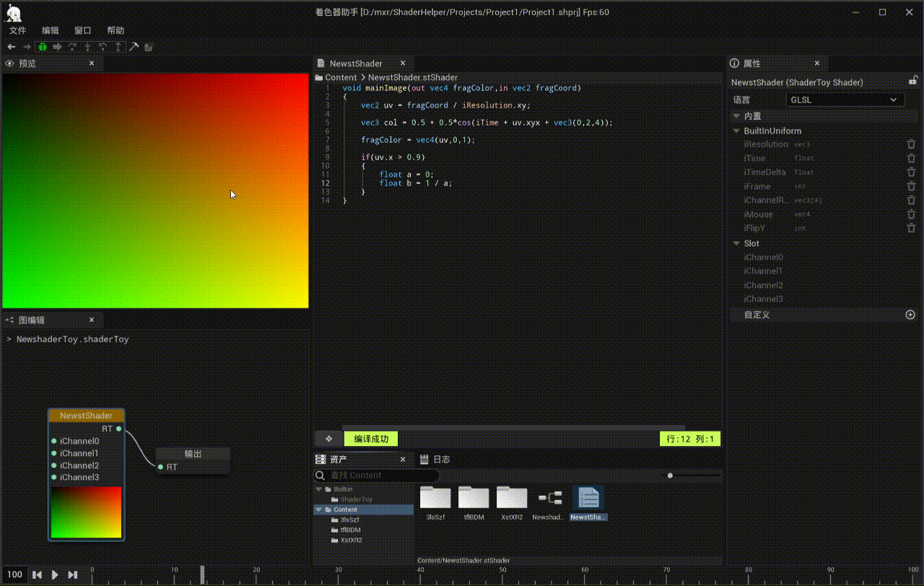Click the 输出 node header
This screenshot has height=586, width=924.
click(x=193, y=454)
